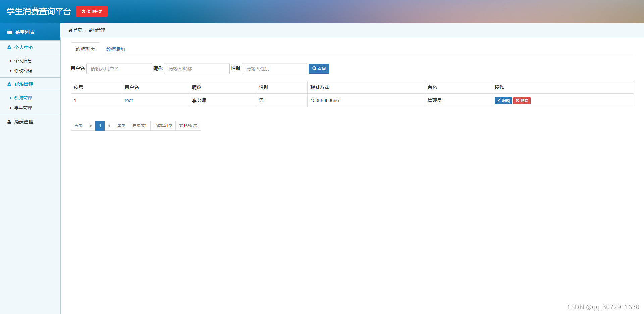Screen dimensions: 644x314
Task: Focus the 昵称 search input
Action: click(x=197, y=69)
